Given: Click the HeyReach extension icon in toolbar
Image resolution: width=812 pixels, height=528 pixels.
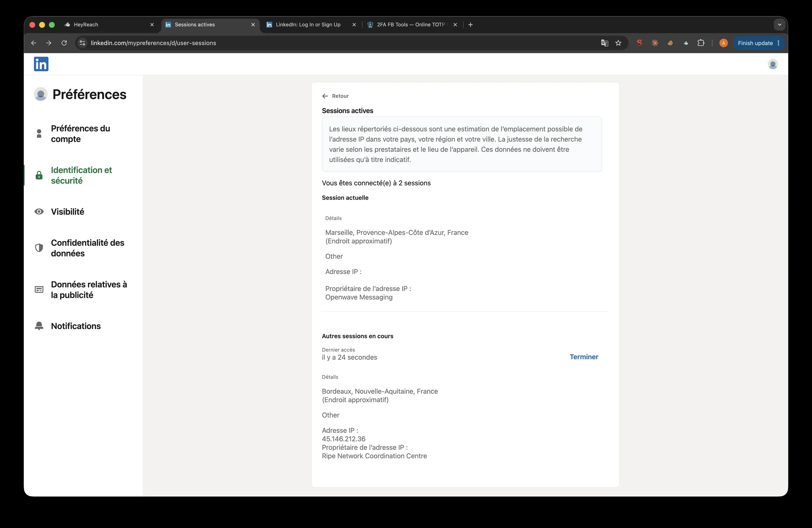Looking at the screenshot, I should 685,43.
